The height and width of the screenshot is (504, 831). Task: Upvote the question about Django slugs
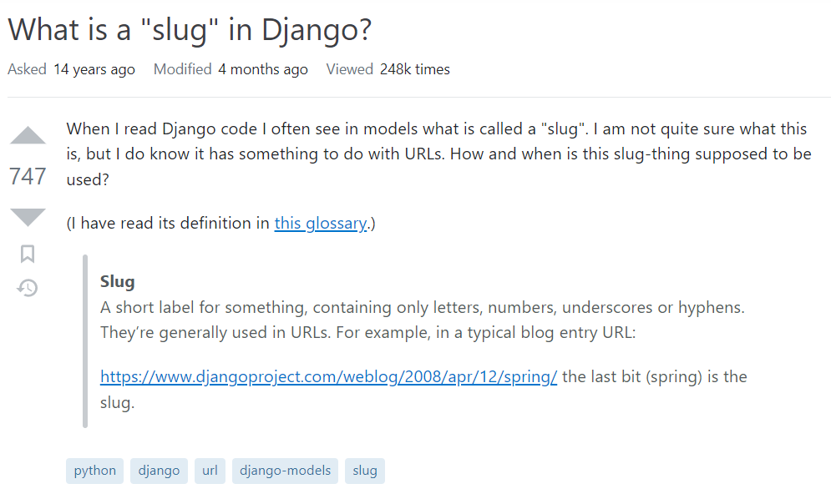coord(28,136)
